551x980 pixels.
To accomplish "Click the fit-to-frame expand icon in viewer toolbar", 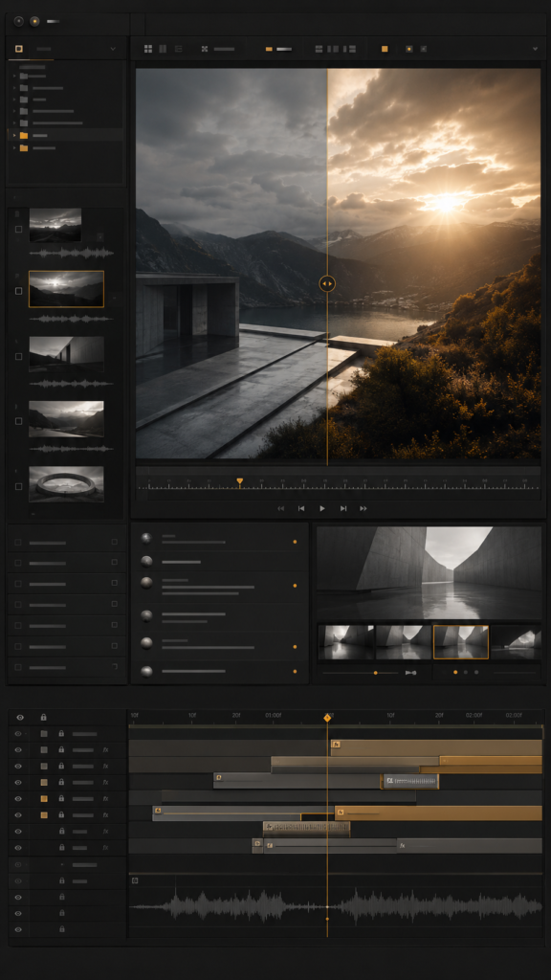I will point(205,49).
